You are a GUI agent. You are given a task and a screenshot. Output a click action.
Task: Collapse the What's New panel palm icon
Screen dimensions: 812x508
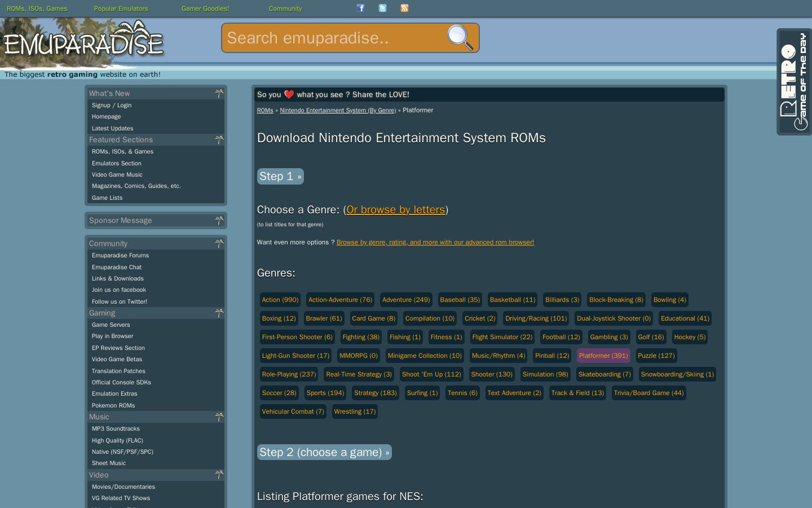tap(219, 93)
